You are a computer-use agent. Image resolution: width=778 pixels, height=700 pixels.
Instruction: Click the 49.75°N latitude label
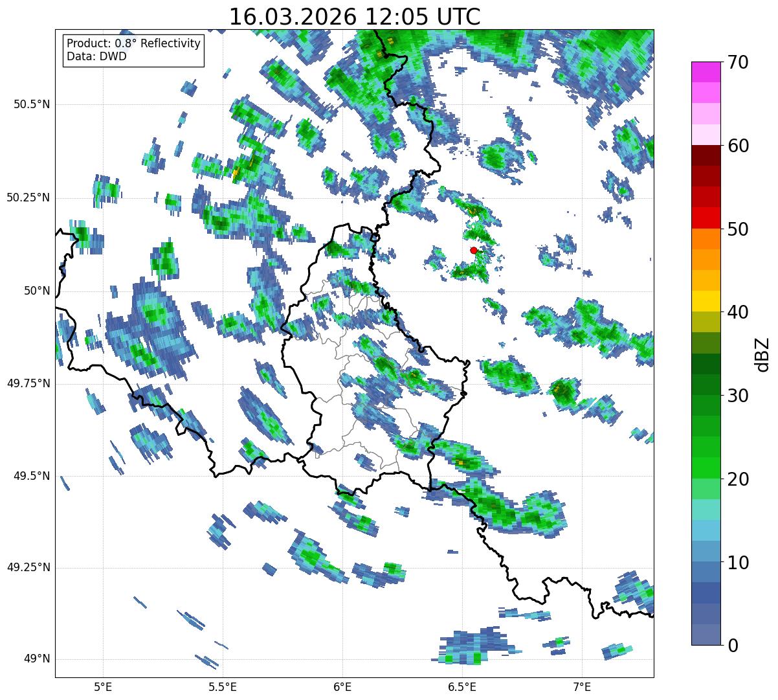point(28,383)
